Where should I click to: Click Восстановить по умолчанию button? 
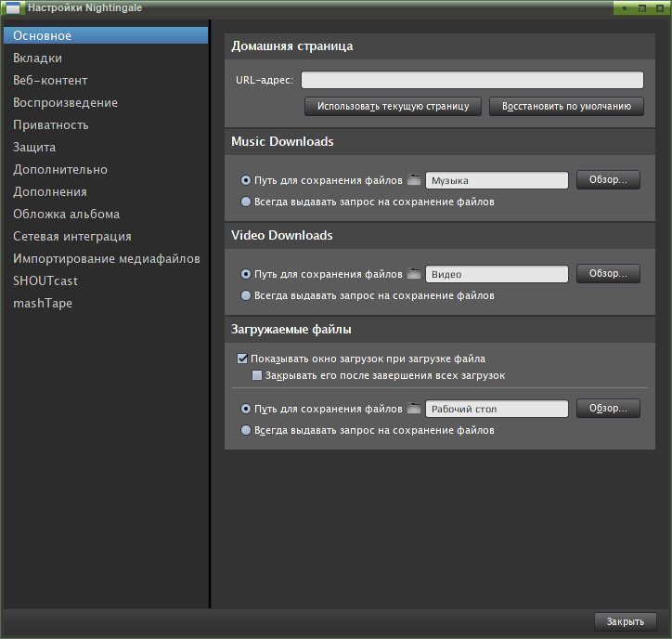pyautogui.click(x=566, y=107)
